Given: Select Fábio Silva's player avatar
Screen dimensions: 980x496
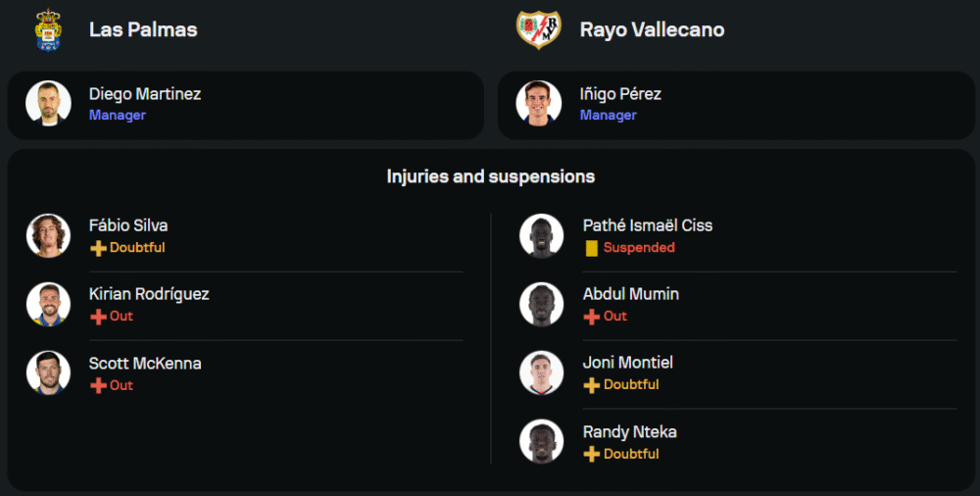Looking at the screenshot, I should pyautogui.click(x=48, y=235).
